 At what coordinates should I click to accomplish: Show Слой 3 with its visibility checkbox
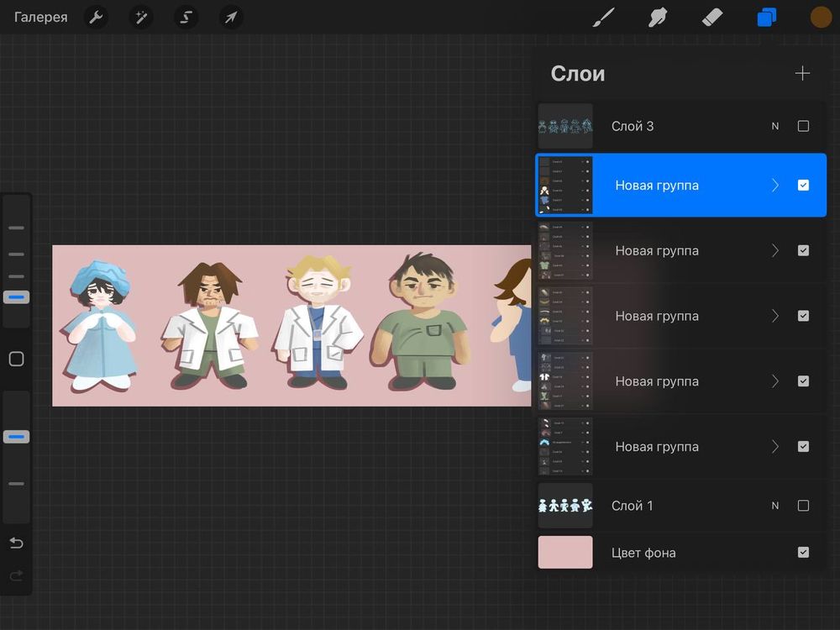click(803, 126)
